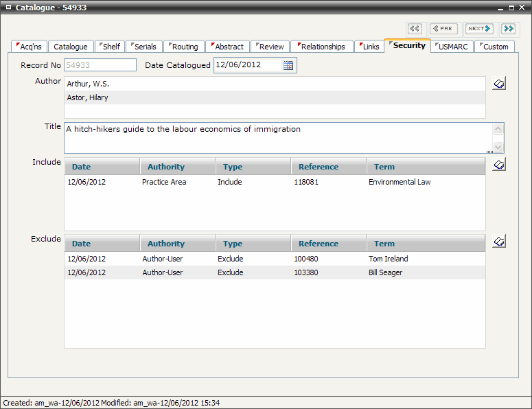Select the Tom Ireland exclude row
This screenshot has height=409, width=532.
(x=275, y=259)
